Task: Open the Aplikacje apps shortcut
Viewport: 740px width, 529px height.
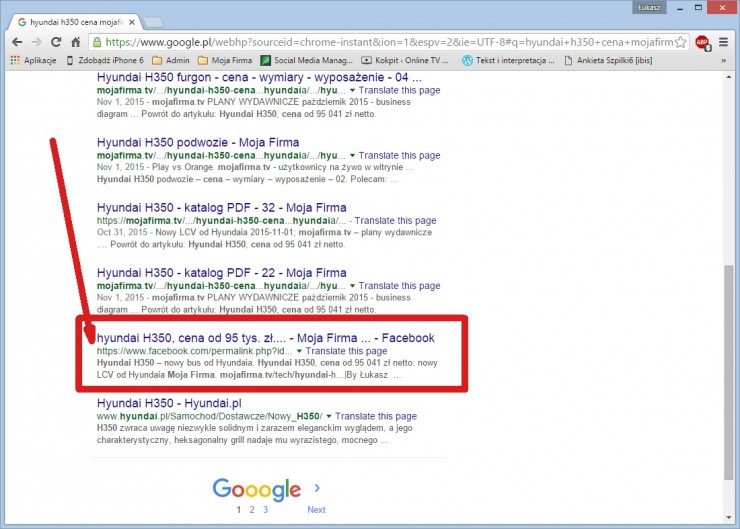Action: [x=33, y=60]
